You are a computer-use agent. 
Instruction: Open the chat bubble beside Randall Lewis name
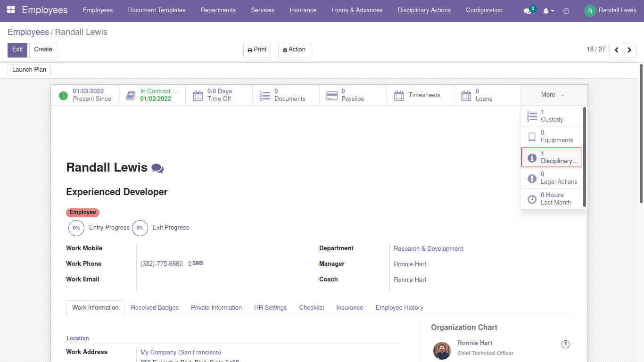pos(157,168)
